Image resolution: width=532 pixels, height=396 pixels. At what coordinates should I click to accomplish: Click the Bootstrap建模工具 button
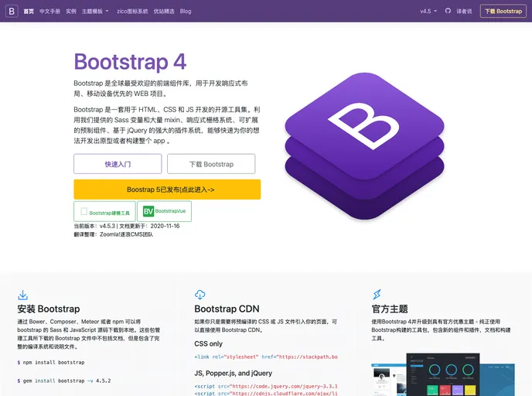[104, 211]
